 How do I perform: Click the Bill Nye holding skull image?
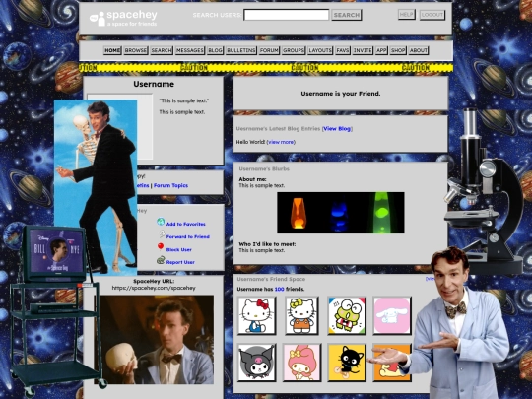coord(157,340)
